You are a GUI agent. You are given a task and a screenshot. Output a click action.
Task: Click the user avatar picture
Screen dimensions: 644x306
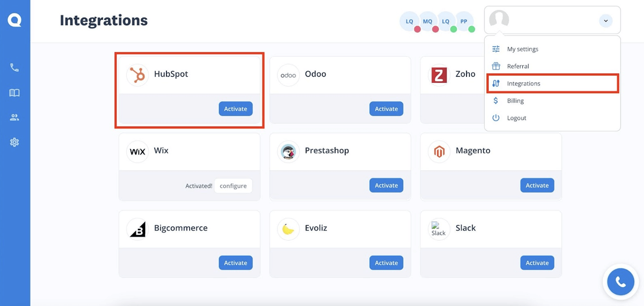point(499,20)
